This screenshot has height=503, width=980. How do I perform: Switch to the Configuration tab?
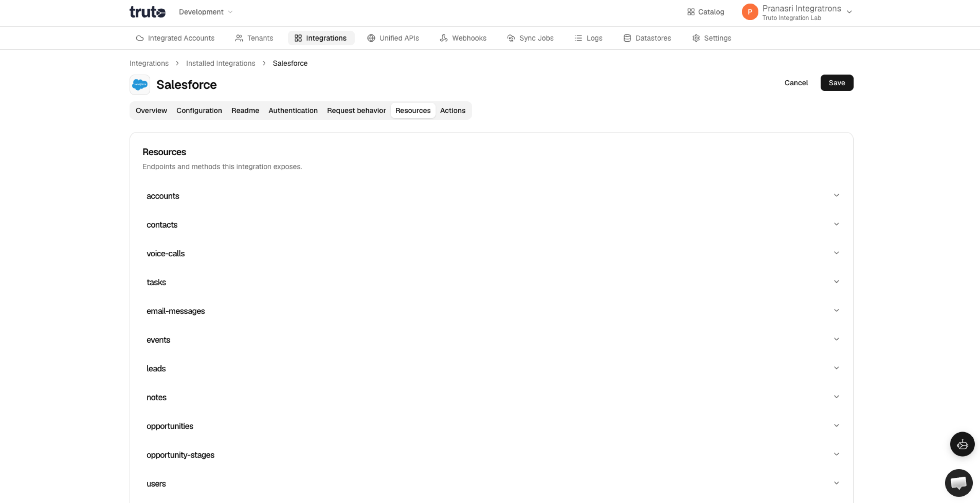(199, 111)
